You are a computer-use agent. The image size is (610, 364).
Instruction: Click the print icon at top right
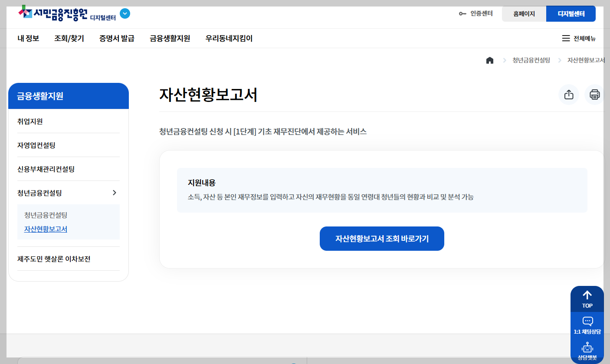coord(594,95)
